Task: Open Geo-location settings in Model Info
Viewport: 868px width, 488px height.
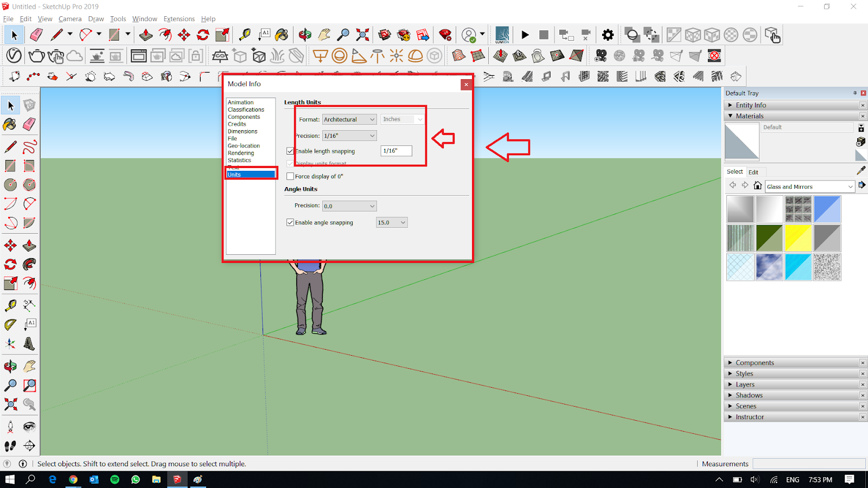Action: click(x=244, y=145)
